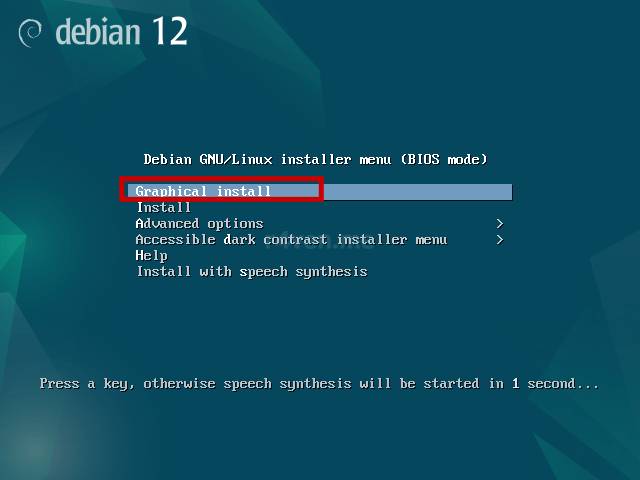This screenshot has width=640, height=480.
Task: Click the installer menu title text
Action: tap(316, 159)
